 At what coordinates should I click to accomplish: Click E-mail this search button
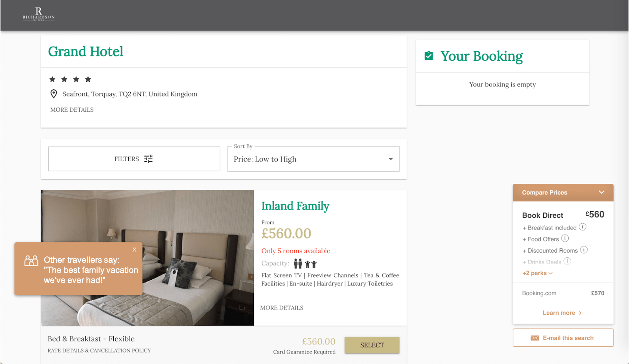click(x=563, y=338)
